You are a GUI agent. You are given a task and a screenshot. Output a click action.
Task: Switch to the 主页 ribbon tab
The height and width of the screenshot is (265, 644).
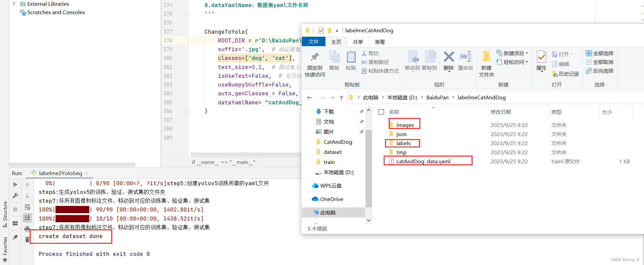[x=336, y=42]
